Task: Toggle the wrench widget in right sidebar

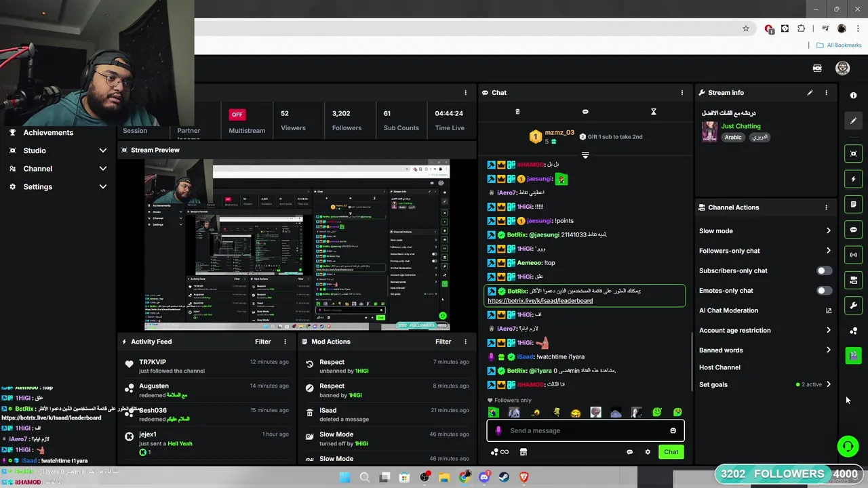Action: [x=853, y=306]
